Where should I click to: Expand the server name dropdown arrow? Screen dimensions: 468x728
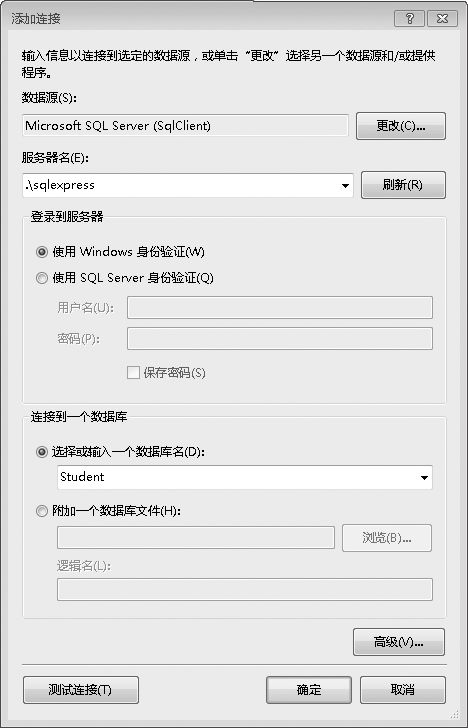[345, 186]
